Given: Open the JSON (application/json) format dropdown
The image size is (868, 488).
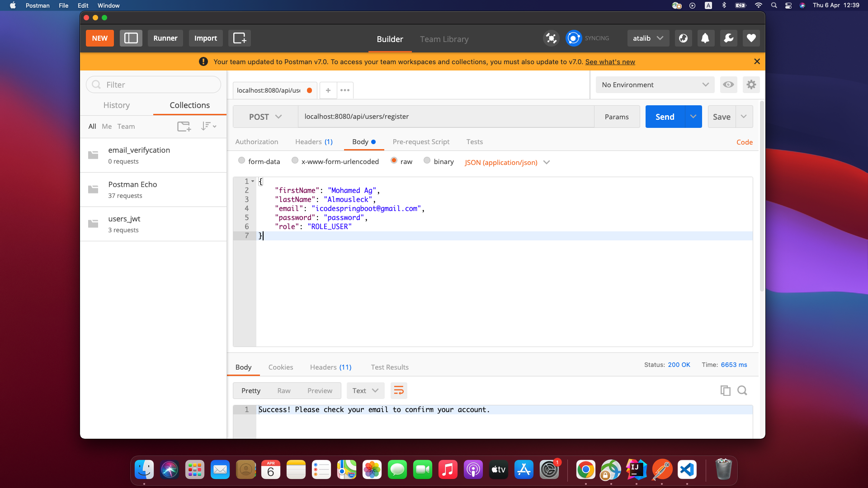Looking at the screenshot, I should click(x=507, y=162).
